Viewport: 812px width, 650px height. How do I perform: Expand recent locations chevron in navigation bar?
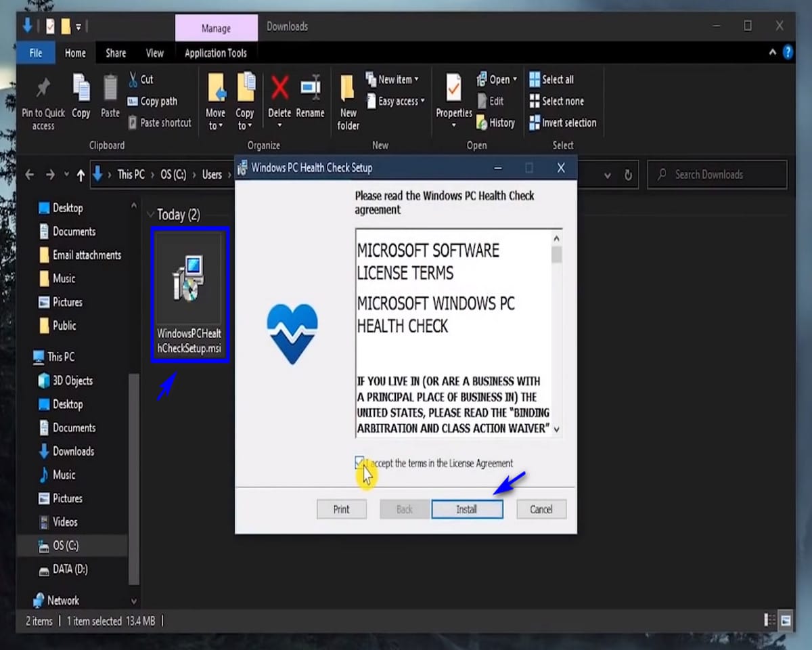pyautogui.click(x=66, y=175)
